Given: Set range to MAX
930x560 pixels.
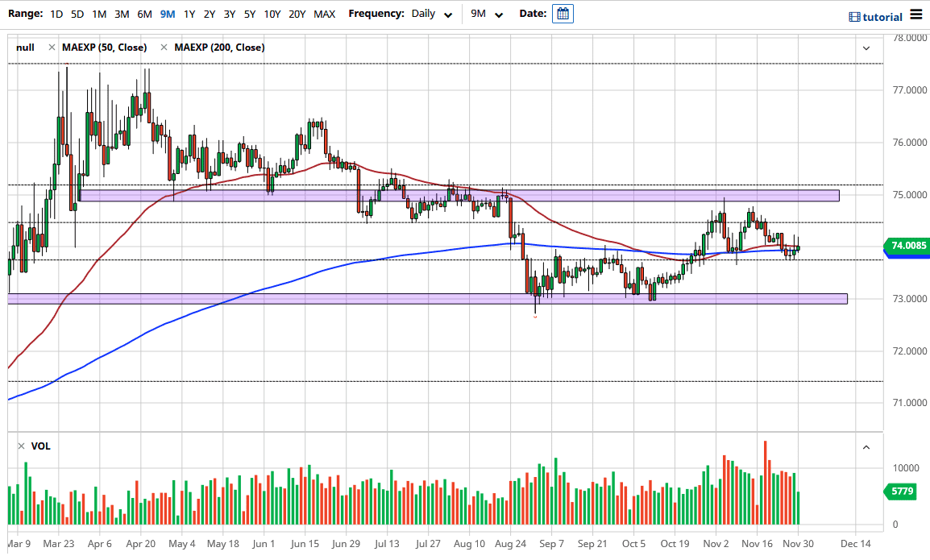Looking at the screenshot, I should point(325,14).
